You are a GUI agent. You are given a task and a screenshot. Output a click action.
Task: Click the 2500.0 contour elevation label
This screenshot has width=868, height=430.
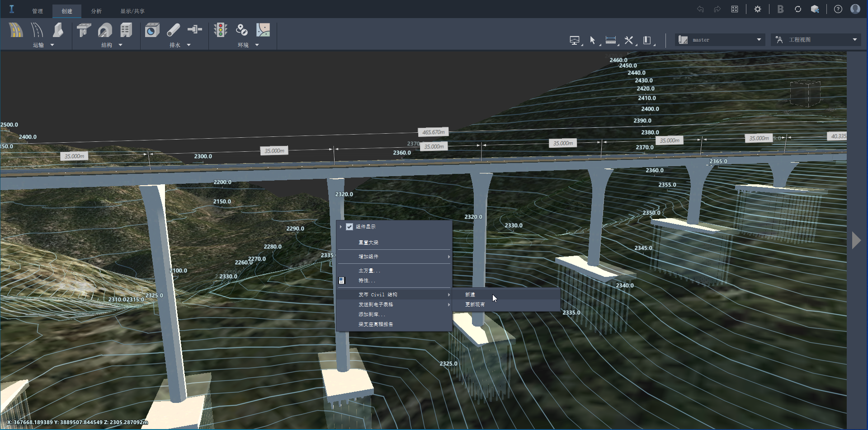pyautogui.click(x=9, y=125)
